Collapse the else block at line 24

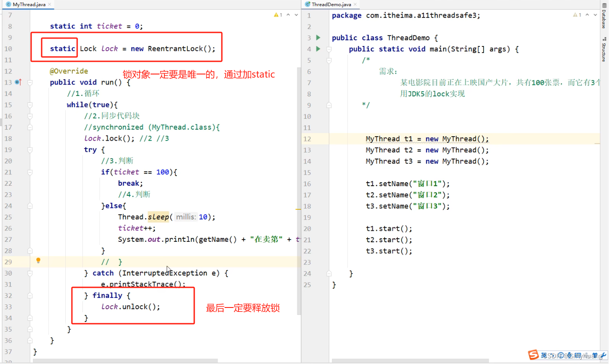point(30,206)
